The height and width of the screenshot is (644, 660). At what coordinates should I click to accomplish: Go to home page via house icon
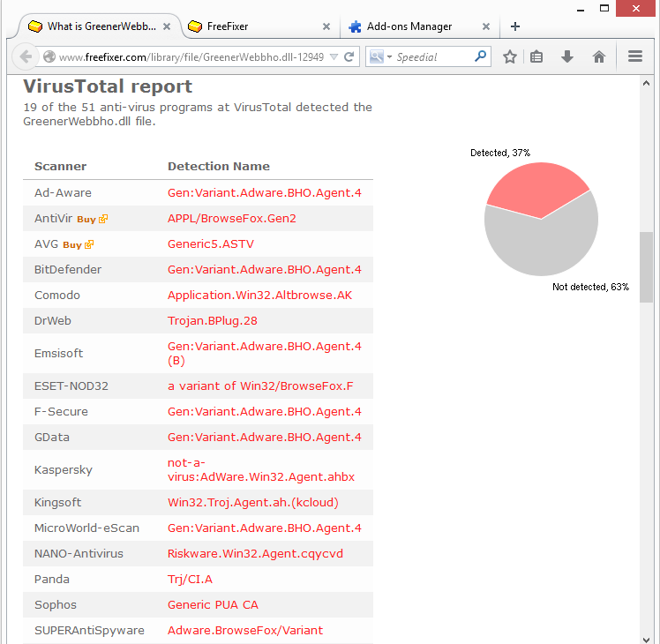pyautogui.click(x=598, y=56)
